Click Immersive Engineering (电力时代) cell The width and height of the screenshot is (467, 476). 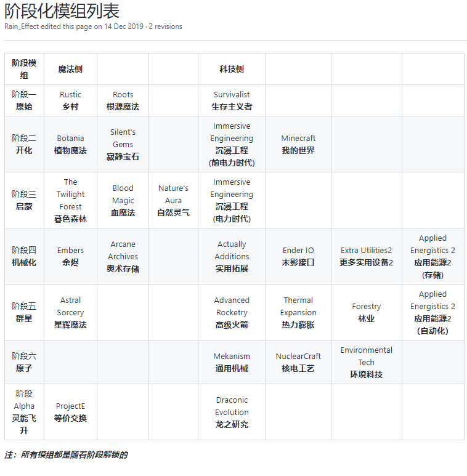pyautogui.click(x=232, y=200)
